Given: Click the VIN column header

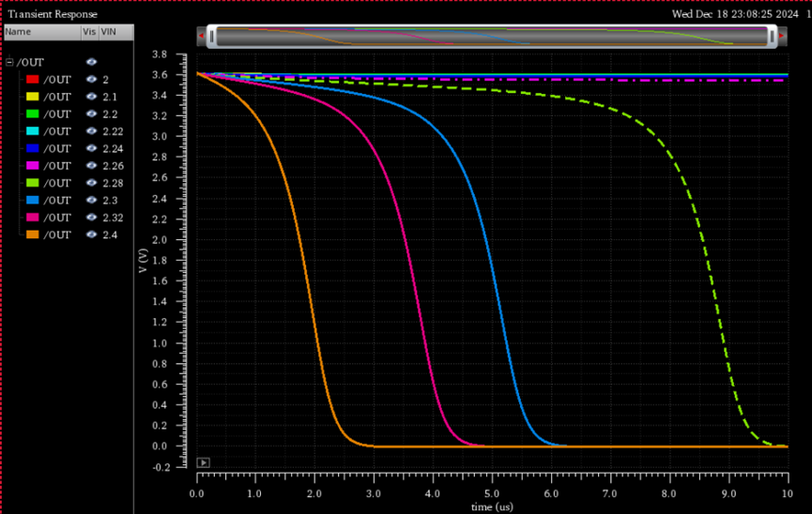Looking at the screenshot, I should [116, 32].
